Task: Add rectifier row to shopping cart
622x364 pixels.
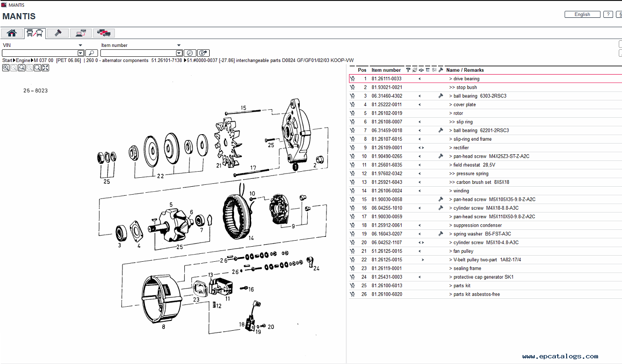Action: tap(352, 148)
